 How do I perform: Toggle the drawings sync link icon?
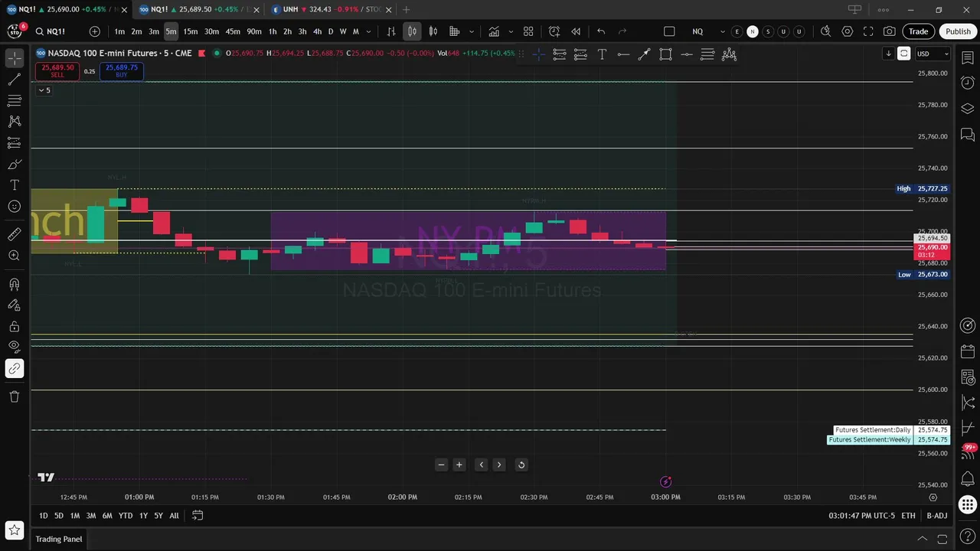click(14, 369)
